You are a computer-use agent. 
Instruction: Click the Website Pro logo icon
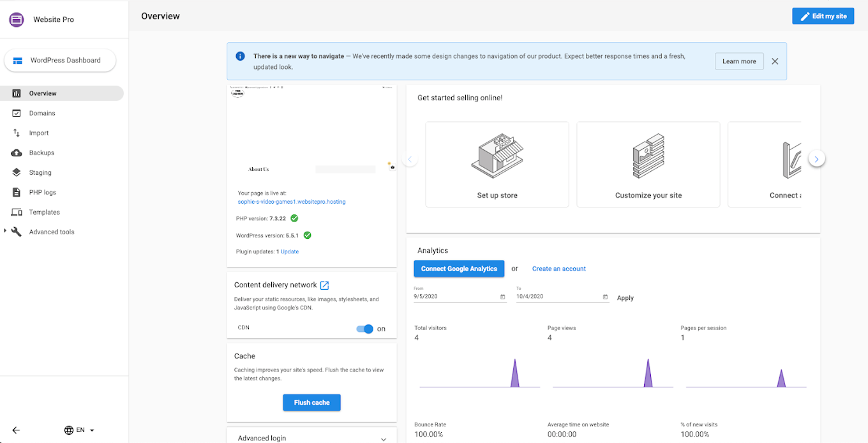point(17,20)
